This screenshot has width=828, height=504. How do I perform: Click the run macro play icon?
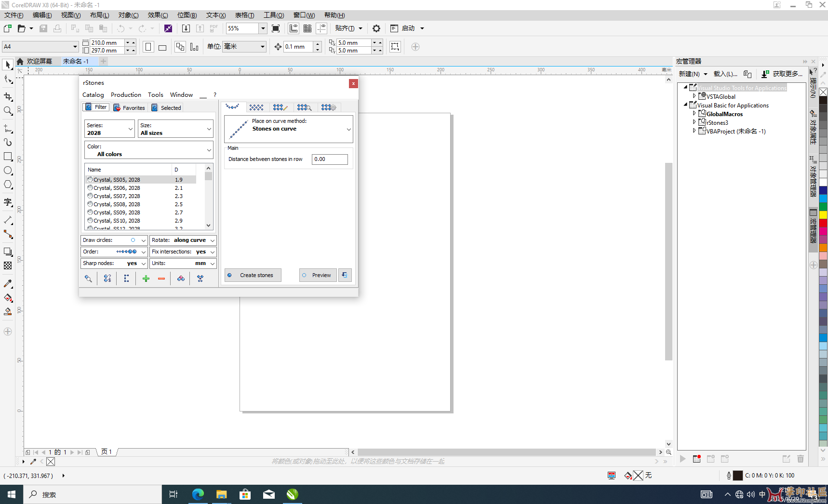(683, 459)
